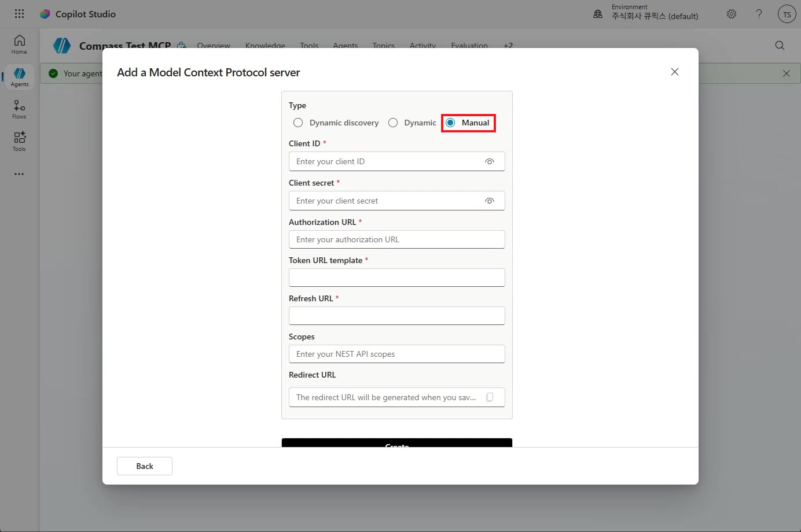Select the Dynamic radio option
801x532 pixels.
[x=393, y=123]
